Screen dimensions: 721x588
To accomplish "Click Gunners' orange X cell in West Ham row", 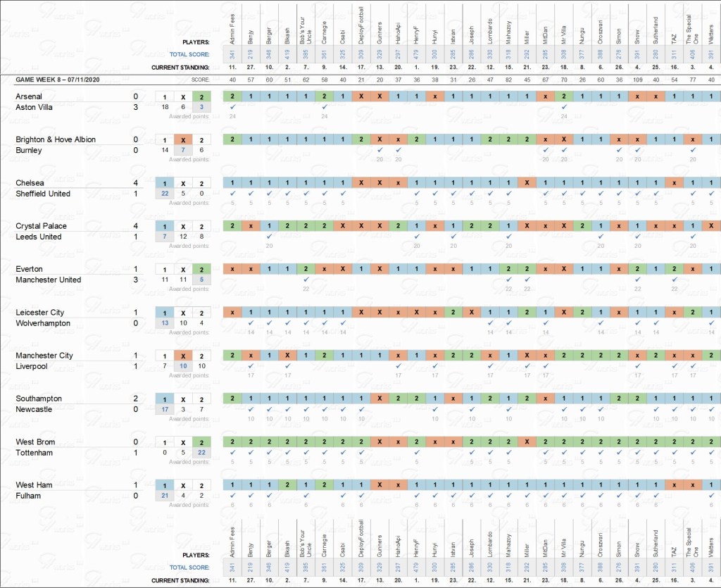I will pyautogui.click(x=379, y=484).
